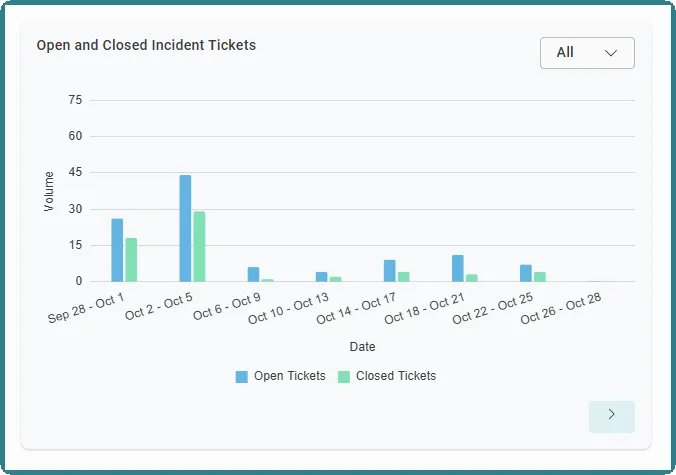
Task: Select the Open Tickets bar for Oct 2 - Oct 5
Action: point(185,228)
